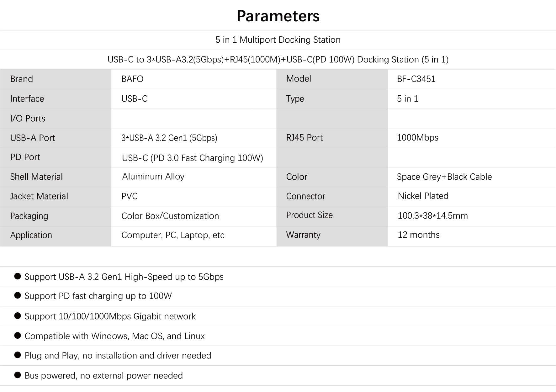556x392 pixels.
Task: Click the bullet beside Gigabit network line
Action: click(18, 316)
